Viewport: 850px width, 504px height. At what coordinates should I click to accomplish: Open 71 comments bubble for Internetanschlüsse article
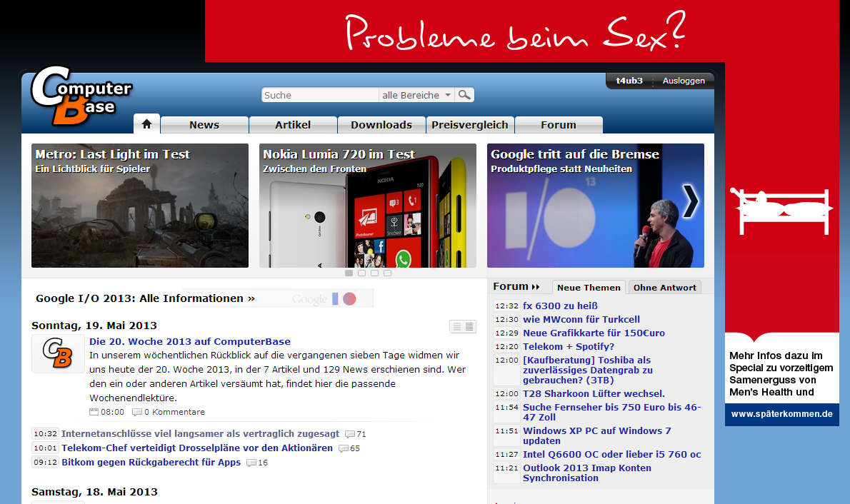[356, 434]
